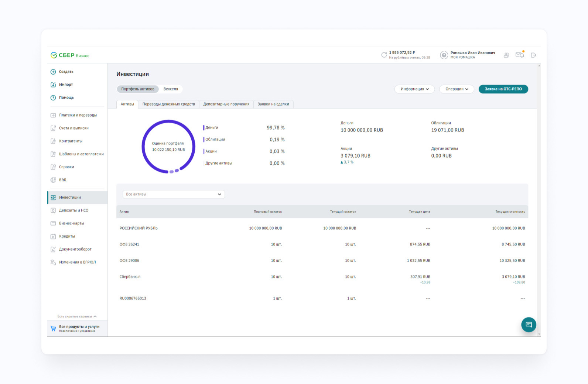Open the Импорт sidebar icon
Screen dimensions: 588x384
point(53,85)
